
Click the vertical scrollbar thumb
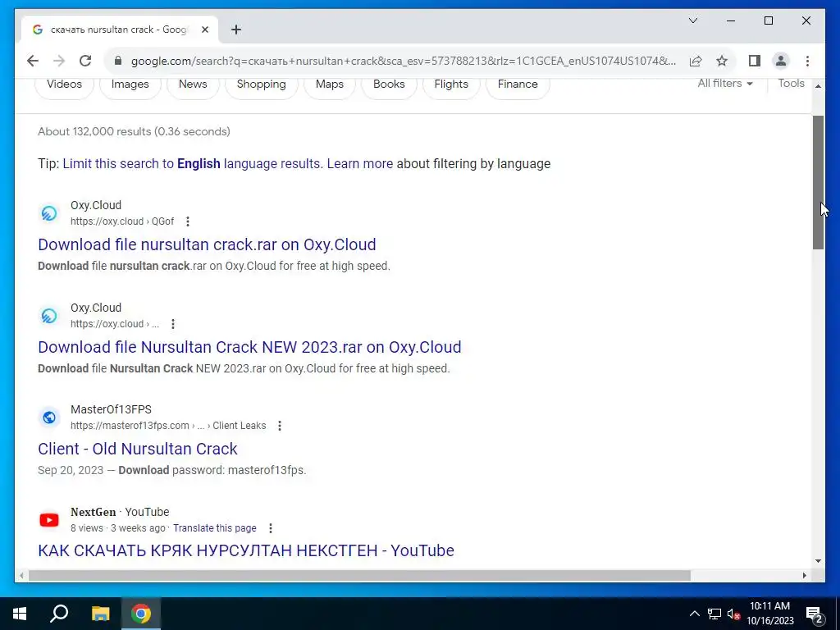click(818, 182)
